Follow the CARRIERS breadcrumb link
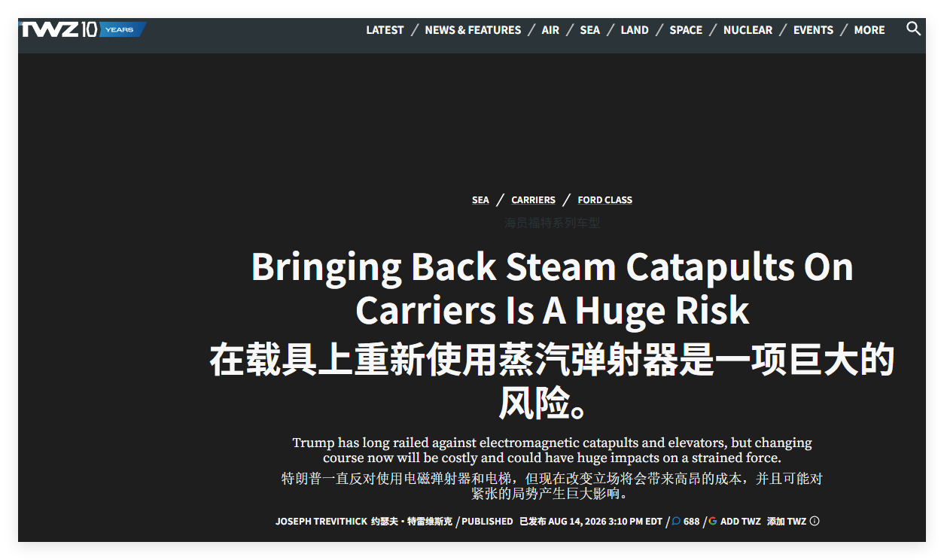The width and height of the screenshot is (944, 560). (x=533, y=200)
